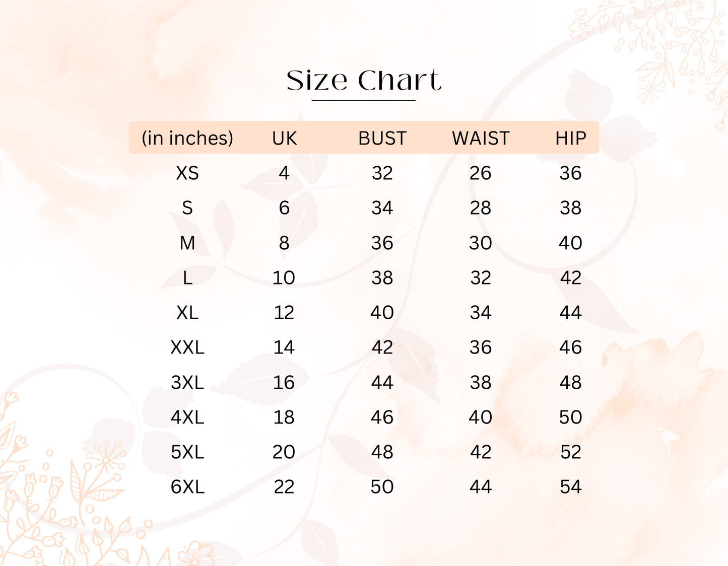Viewport: 728px width, 566px height.
Task: Click the WAIST column header
Action: click(x=481, y=138)
